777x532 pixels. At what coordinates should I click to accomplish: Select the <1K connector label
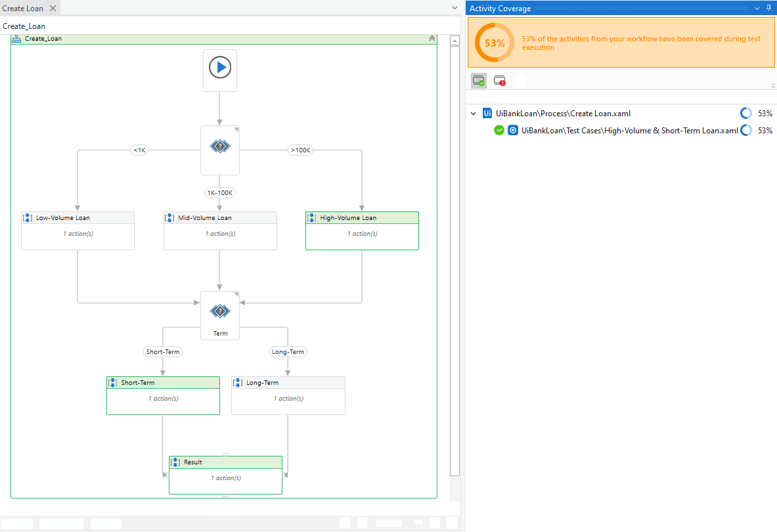click(x=139, y=150)
